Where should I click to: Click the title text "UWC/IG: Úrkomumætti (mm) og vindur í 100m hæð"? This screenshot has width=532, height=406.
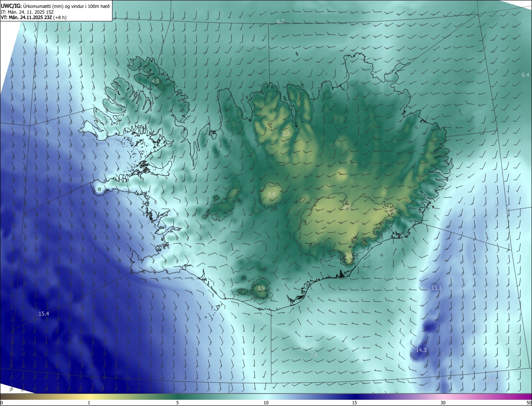(x=56, y=6)
